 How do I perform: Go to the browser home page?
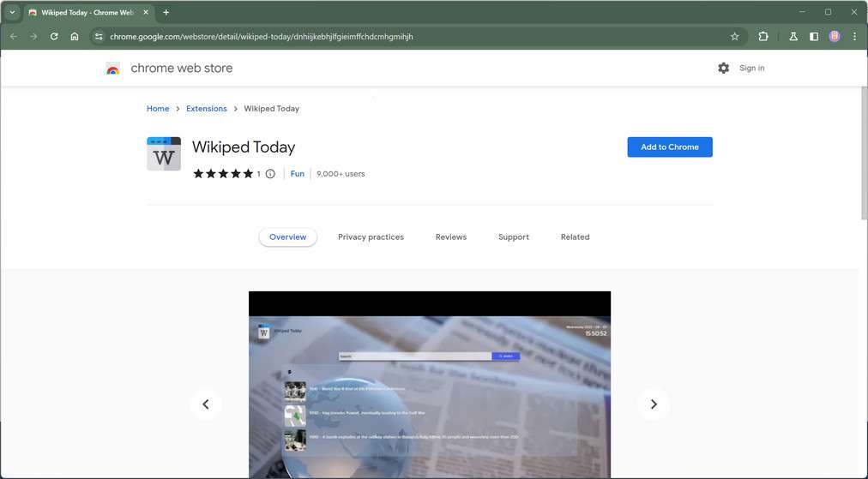(x=74, y=37)
